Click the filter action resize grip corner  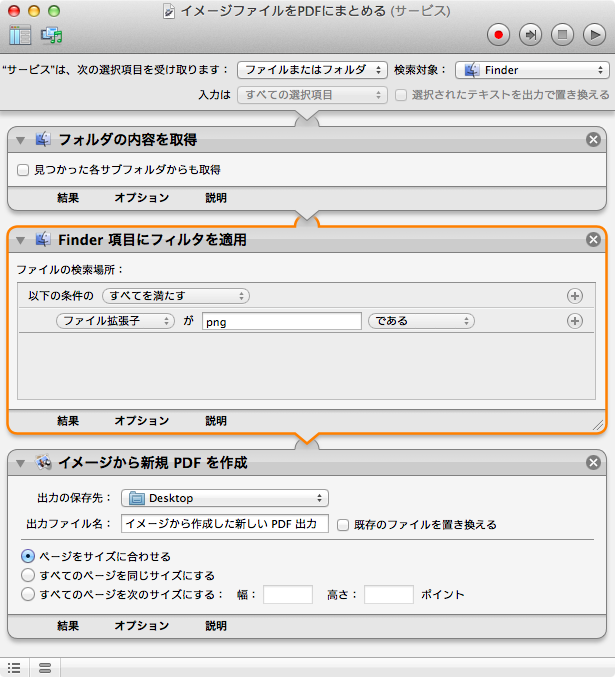[598, 425]
